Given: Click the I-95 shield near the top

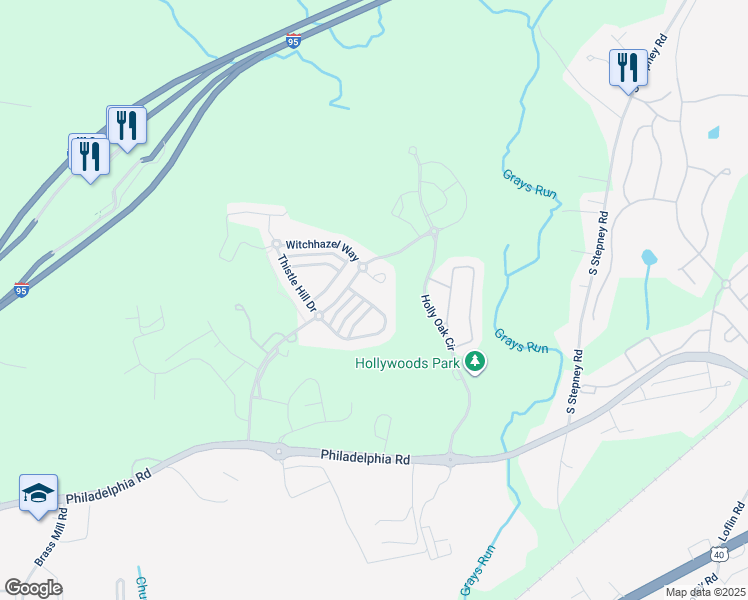Looking at the screenshot, I should 293,41.
